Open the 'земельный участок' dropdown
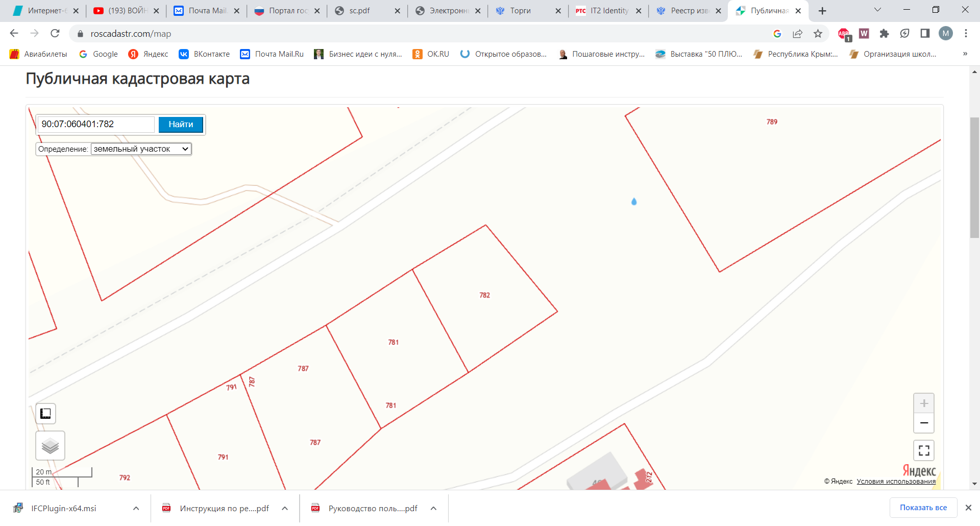 (x=141, y=149)
